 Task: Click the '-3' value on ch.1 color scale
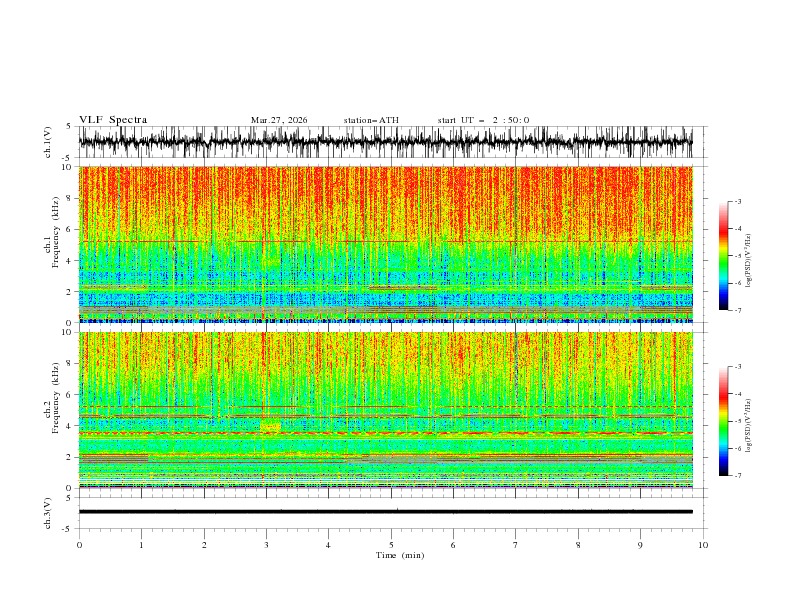point(737,201)
